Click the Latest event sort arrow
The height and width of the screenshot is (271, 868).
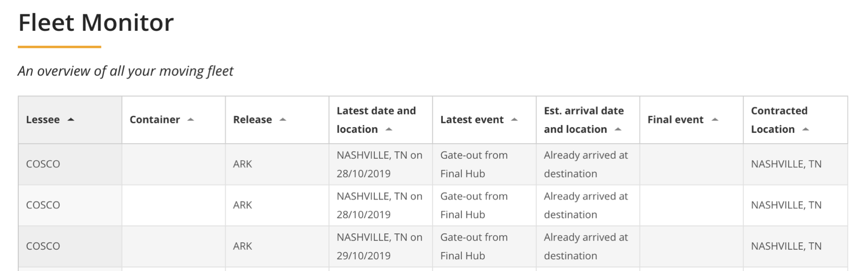(515, 120)
